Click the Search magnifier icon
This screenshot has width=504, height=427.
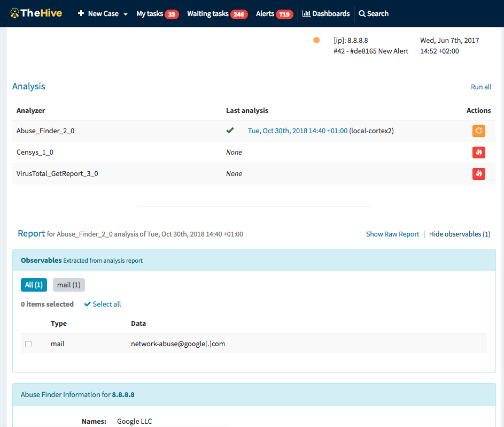pyautogui.click(x=362, y=13)
